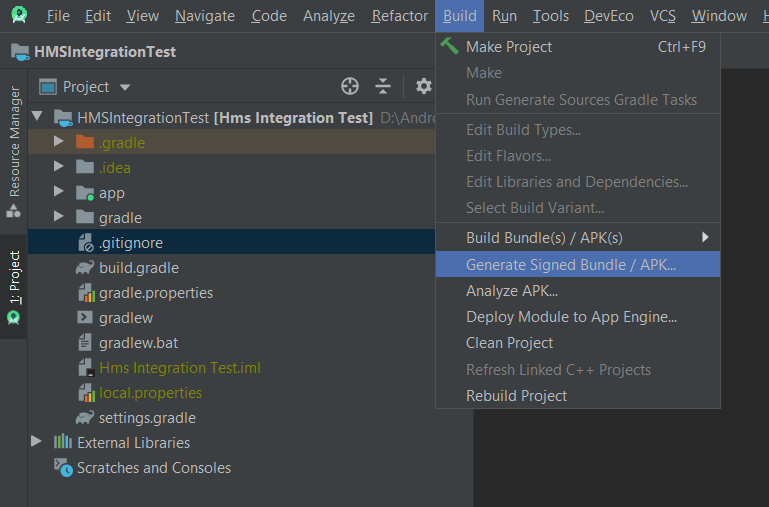Select the build.gradle file
769x507 pixels.
(138, 268)
